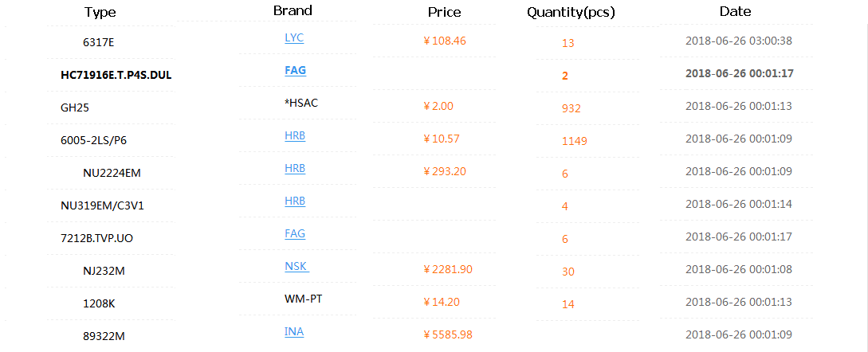Click the WM-PT brand text

(303, 299)
